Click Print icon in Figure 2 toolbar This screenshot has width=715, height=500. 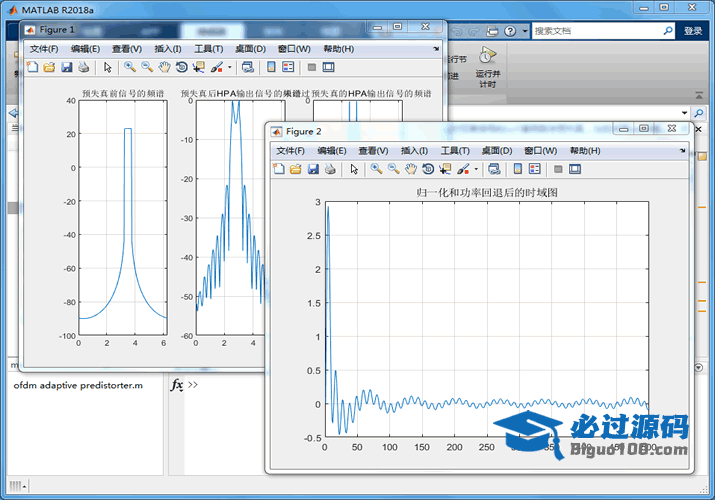pyautogui.click(x=330, y=169)
